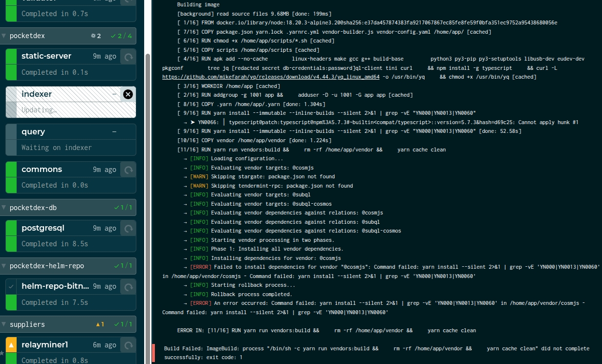Screen dimensions: 602x364
Task: Trigger update for static-server resource
Action: (128, 57)
